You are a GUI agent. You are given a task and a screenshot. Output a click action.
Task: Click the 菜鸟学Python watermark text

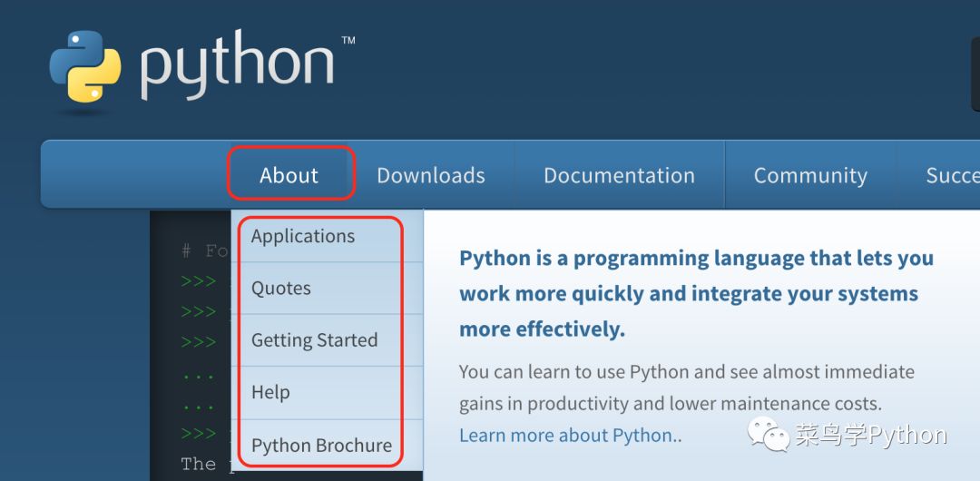click(871, 435)
